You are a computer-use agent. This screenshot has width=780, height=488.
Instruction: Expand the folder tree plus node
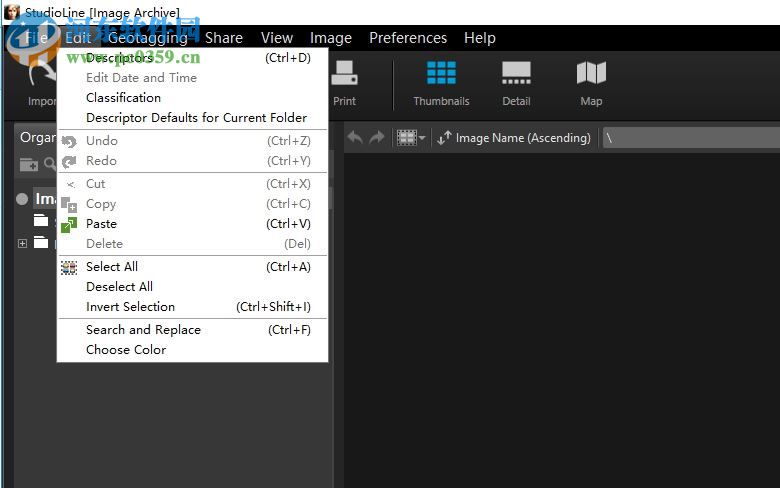[x=22, y=244]
